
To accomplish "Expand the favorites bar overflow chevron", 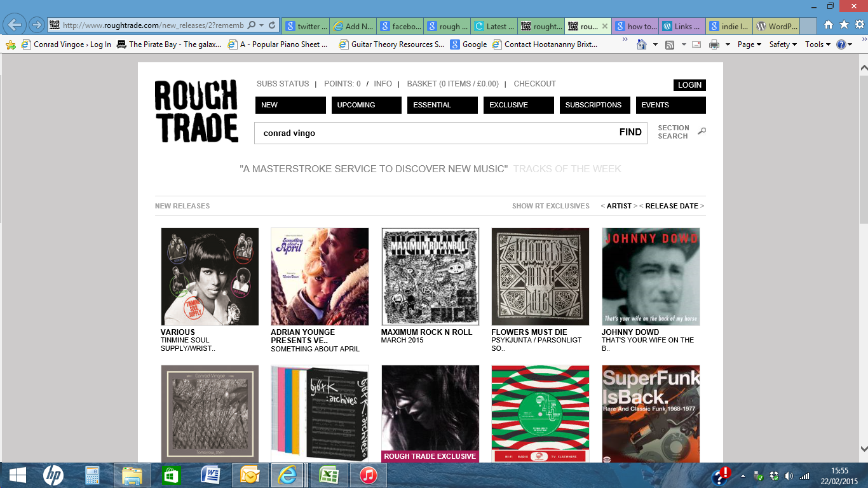I will click(x=625, y=40).
